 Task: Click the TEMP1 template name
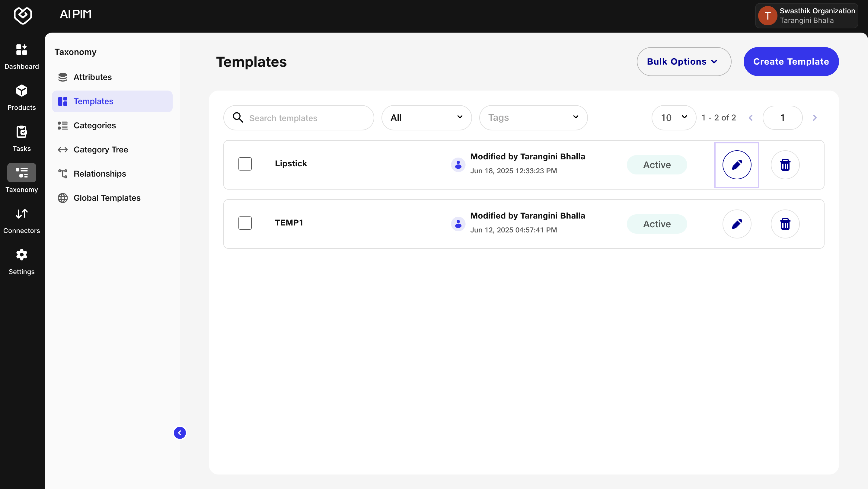point(289,223)
